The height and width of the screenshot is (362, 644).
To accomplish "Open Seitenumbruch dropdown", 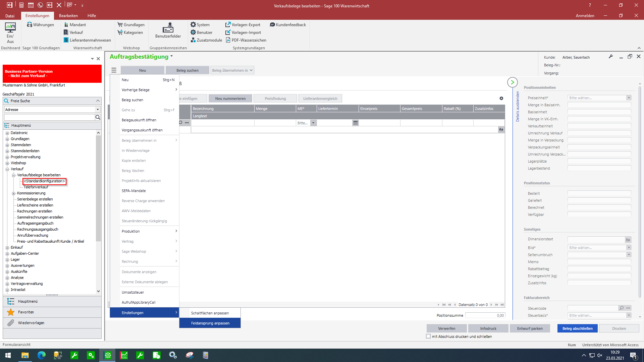I will [x=629, y=255].
